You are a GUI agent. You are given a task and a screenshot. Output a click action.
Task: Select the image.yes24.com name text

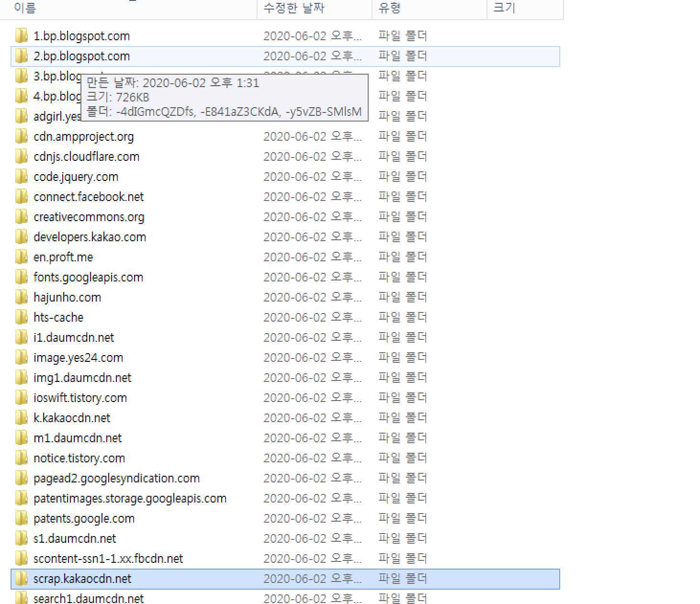(x=78, y=358)
